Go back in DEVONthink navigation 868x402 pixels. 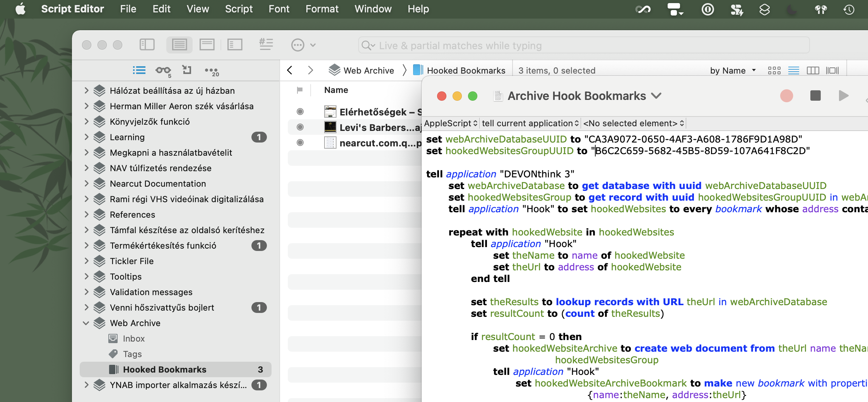(290, 70)
